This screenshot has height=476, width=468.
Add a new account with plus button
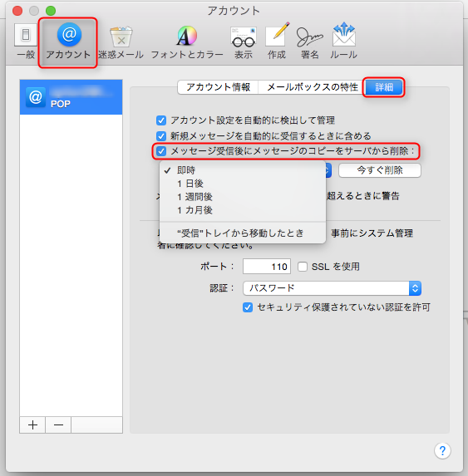tap(32, 424)
